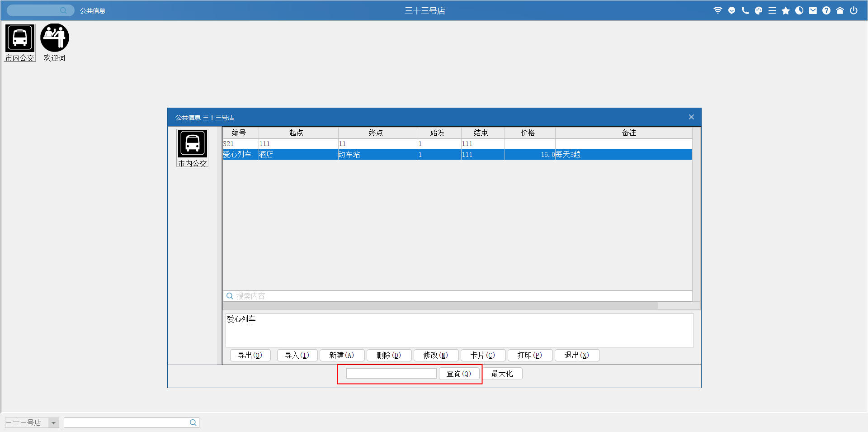
Task: Click the 动车站 destination cell
Action: click(x=378, y=155)
